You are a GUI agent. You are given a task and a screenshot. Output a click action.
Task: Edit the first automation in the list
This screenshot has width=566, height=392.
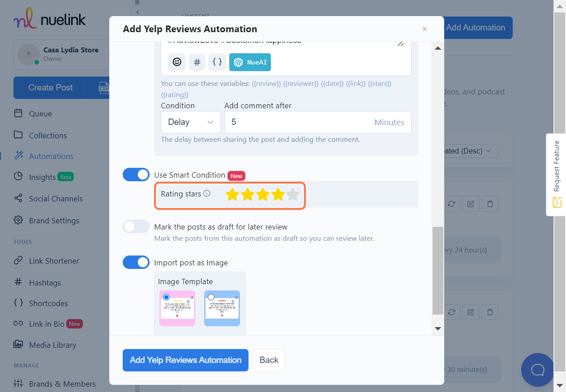471,204
